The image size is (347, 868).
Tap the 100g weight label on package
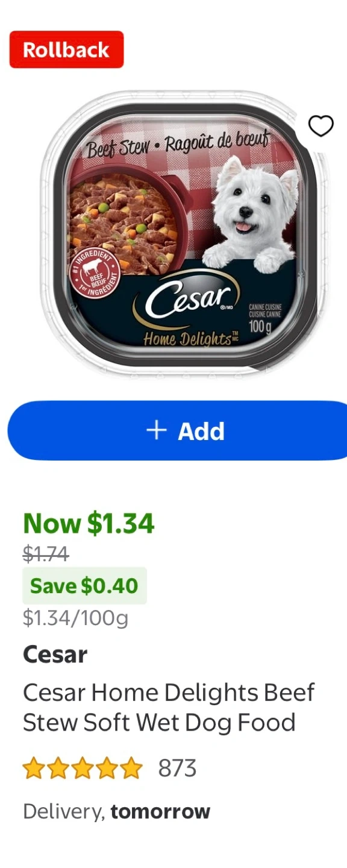coord(260,327)
